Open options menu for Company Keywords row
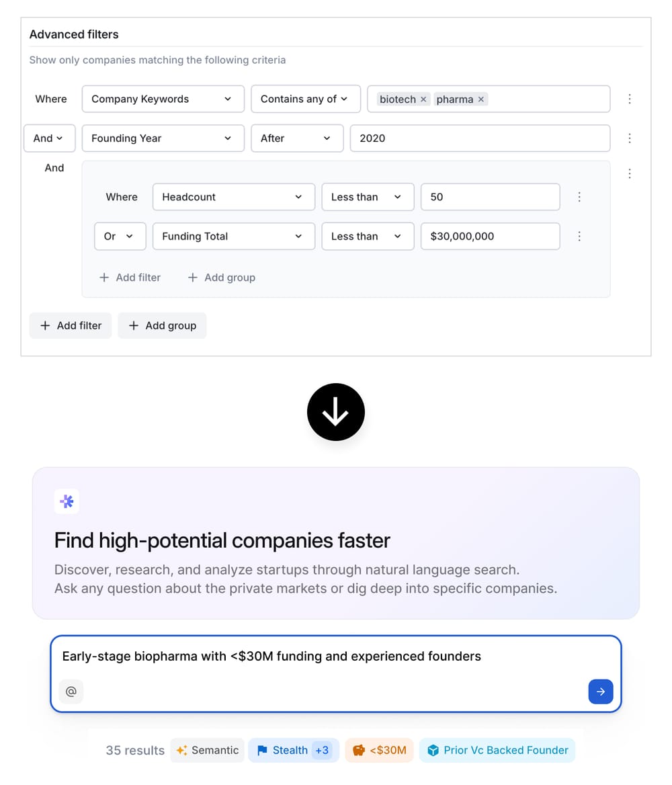The width and height of the screenshot is (672, 785). coord(630,99)
